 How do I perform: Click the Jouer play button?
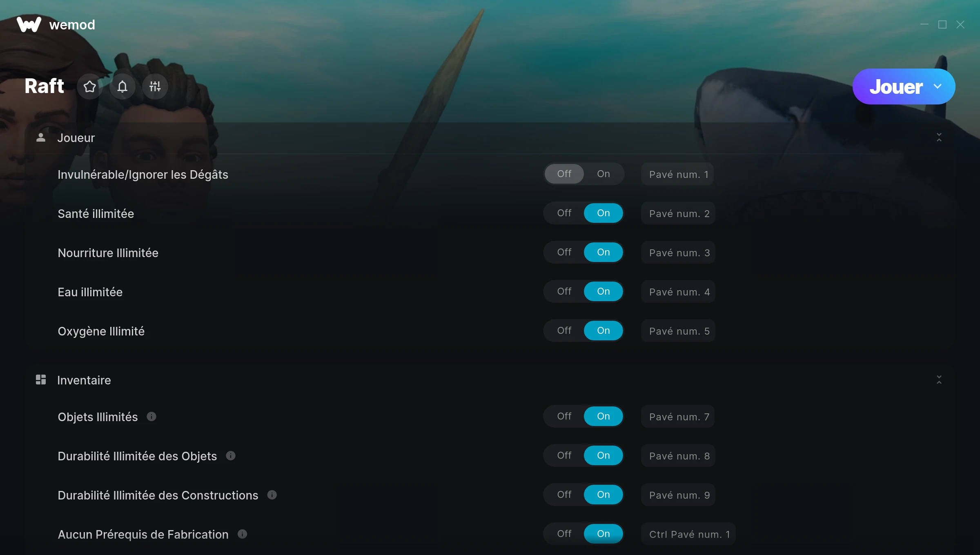coord(896,87)
